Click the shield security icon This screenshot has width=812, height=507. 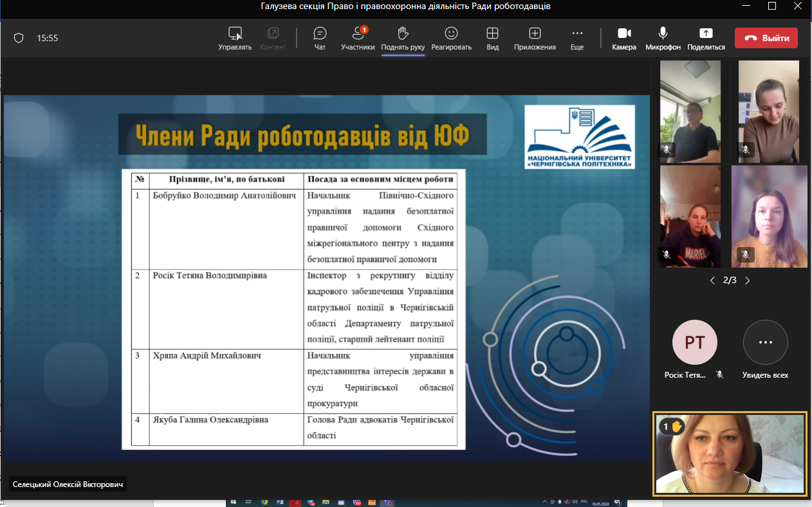point(19,38)
